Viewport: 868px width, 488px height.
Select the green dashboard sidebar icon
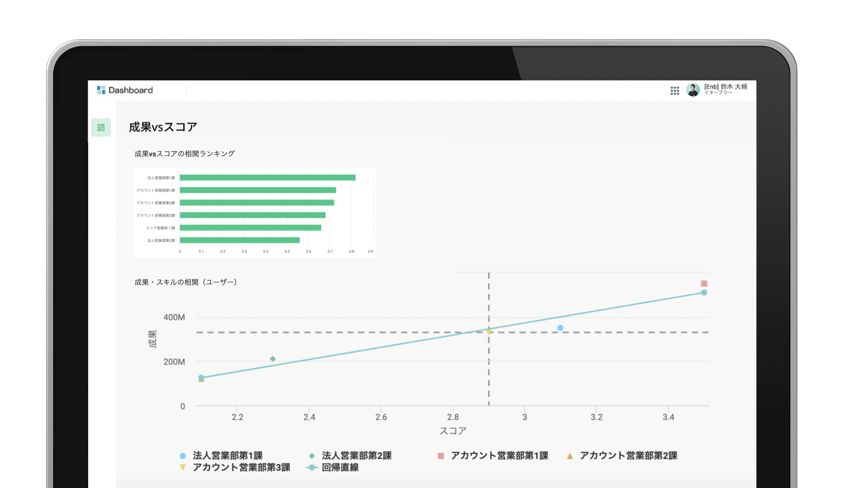tap(101, 127)
